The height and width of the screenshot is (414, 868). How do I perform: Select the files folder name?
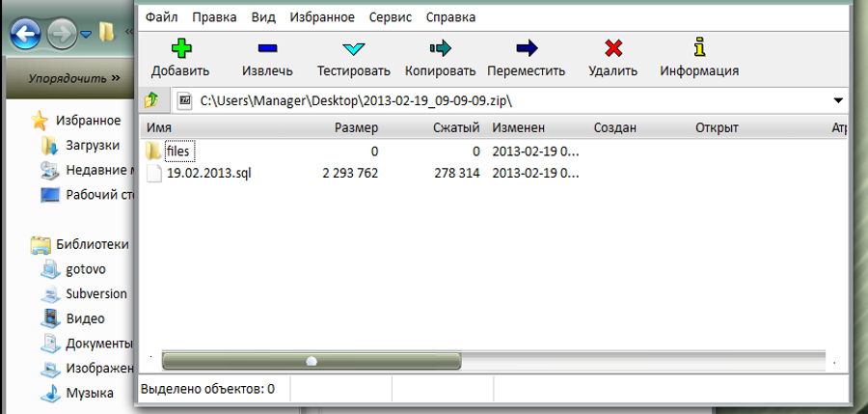click(177, 151)
